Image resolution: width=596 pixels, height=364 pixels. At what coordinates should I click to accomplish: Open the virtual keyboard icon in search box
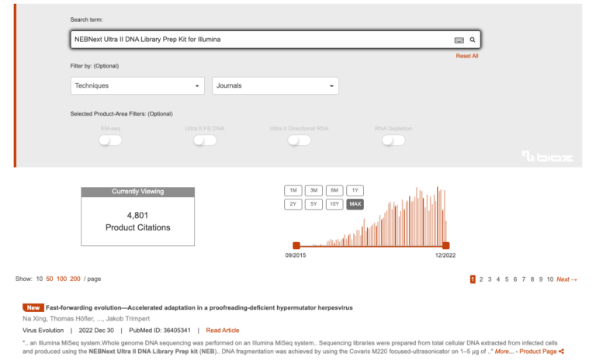click(x=459, y=40)
